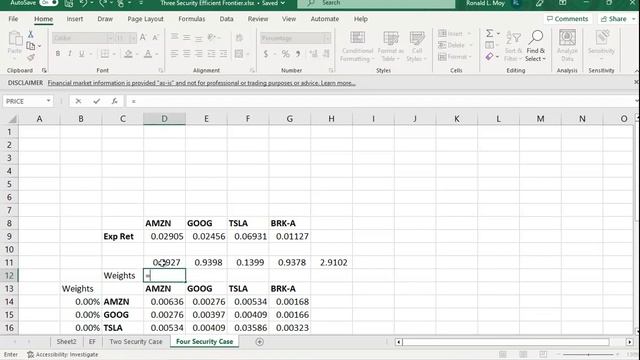640x360 pixels.
Task: Click the Font Color letter A icon
Action: (148, 54)
